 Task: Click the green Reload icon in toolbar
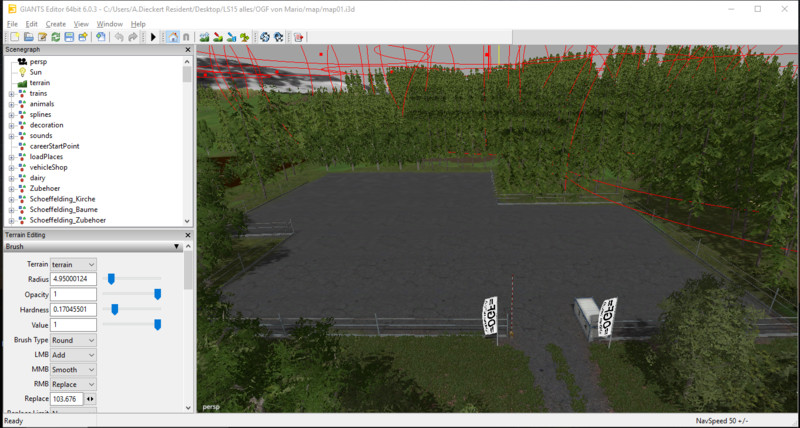(55, 37)
